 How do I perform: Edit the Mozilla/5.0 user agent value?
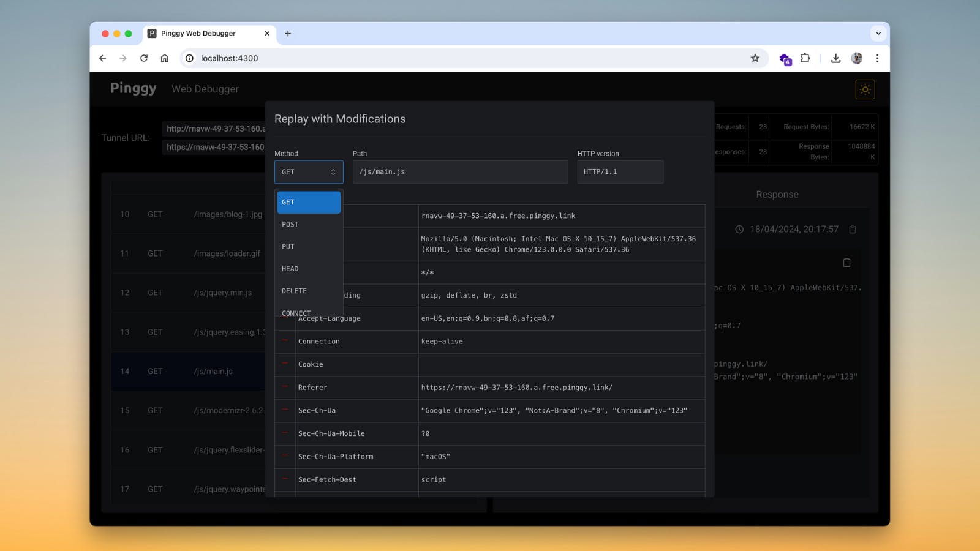pyautogui.click(x=562, y=244)
